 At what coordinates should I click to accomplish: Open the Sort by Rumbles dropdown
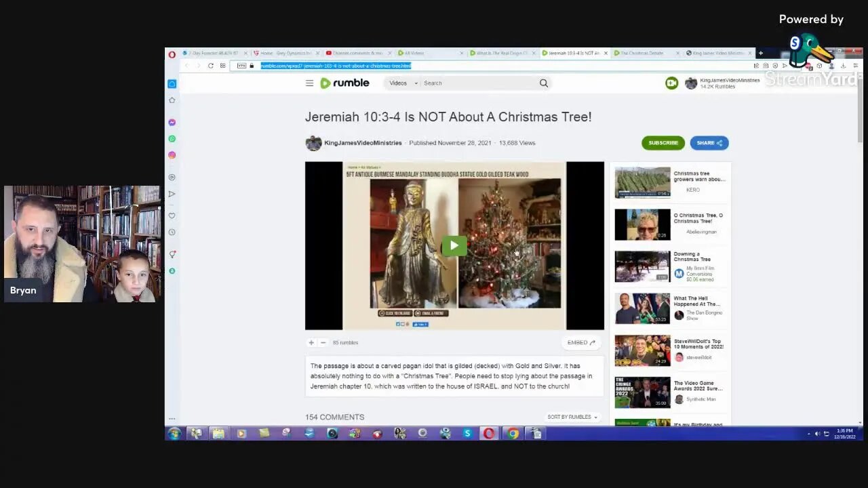(572, 417)
